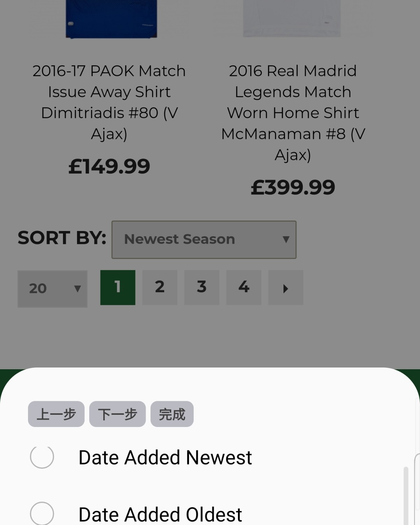
Task: Select Date Added Newest radio option
Action: [x=42, y=457]
